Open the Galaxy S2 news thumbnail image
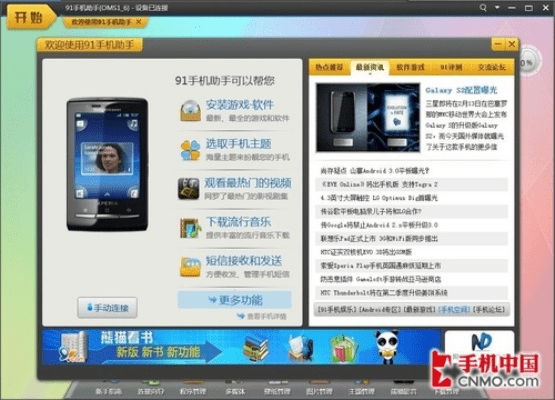The height and width of the screenshot is (400, 555). (x=368, y=118)
